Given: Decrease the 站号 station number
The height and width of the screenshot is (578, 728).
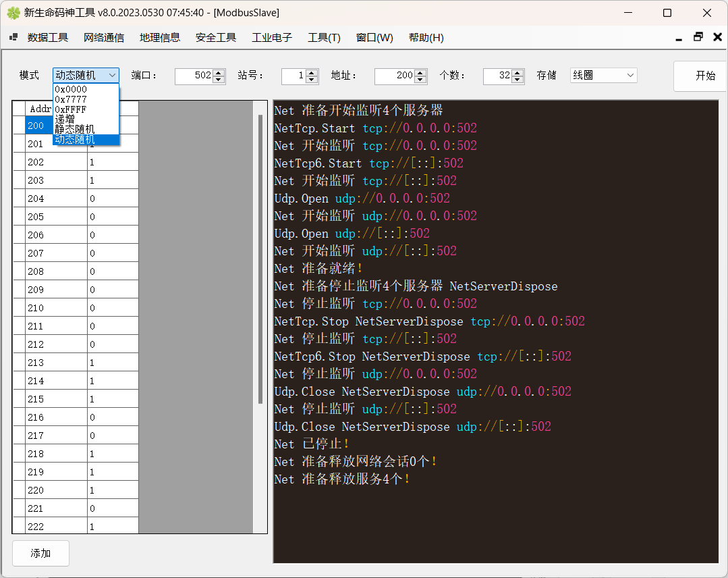Looking at the screenshot, I should 312,80.
